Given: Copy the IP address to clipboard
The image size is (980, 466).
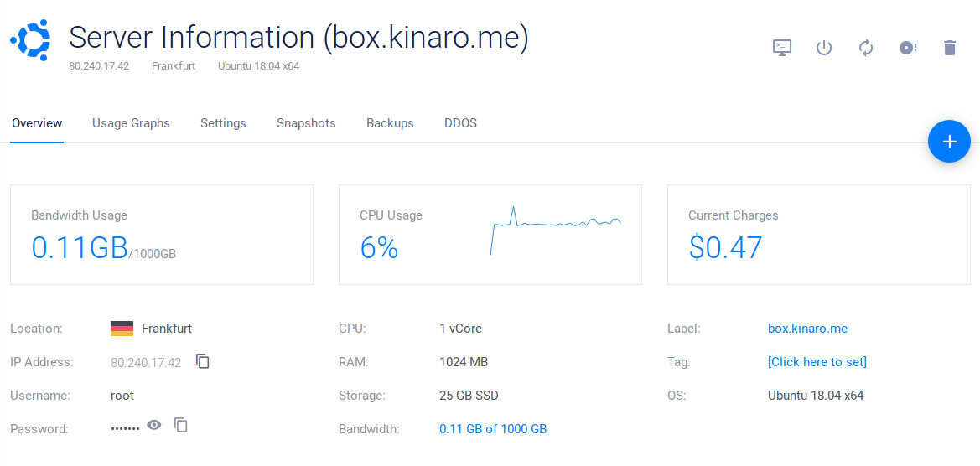Looking at the screenshot, I should [203, 361].
